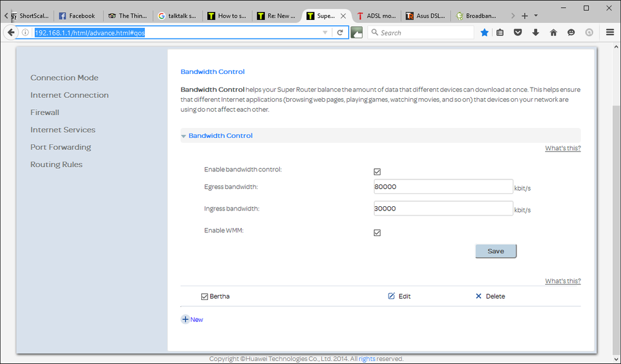Click the pencil Edit icon for Bertha

[392, 296]
